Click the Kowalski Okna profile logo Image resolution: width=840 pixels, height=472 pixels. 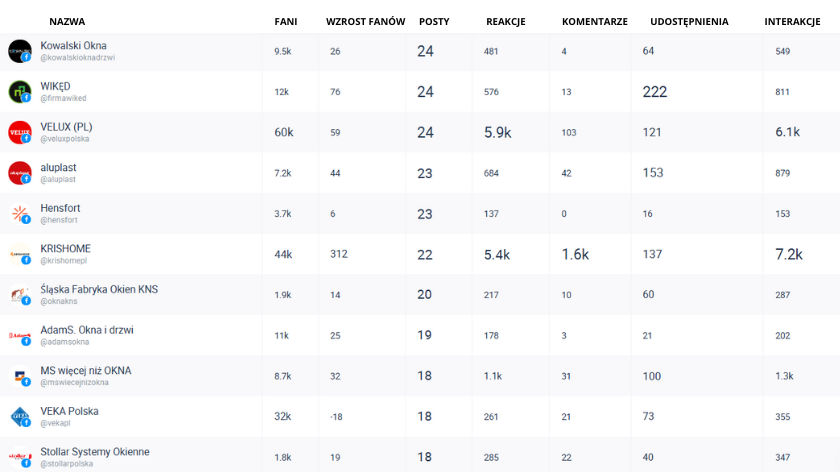(x=20, y=51)
